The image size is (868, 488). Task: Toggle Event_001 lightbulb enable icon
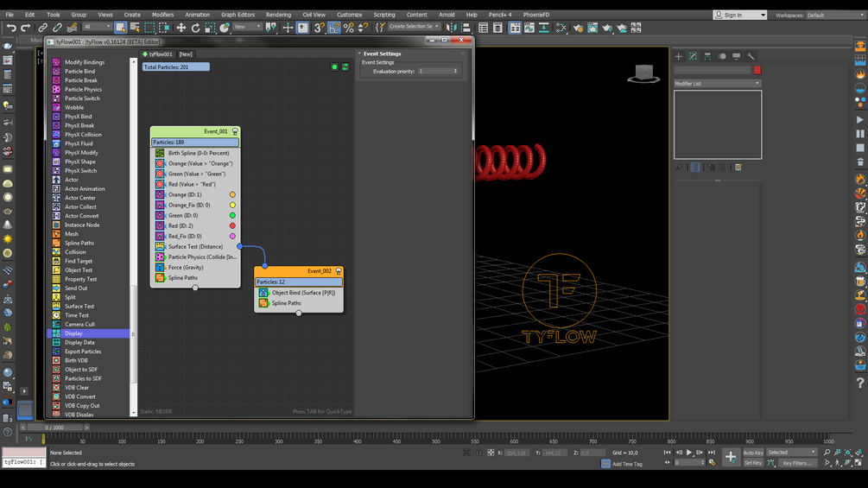[235, 131]
